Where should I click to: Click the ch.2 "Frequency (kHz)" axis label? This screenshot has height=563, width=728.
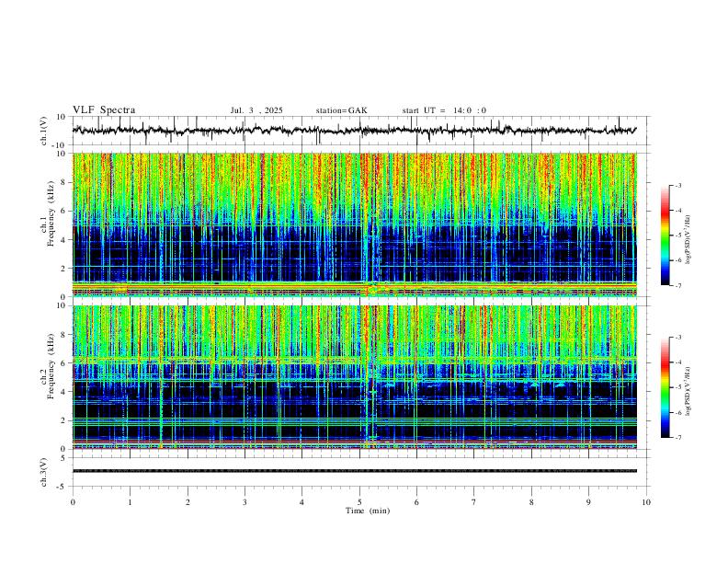(51, 366)
